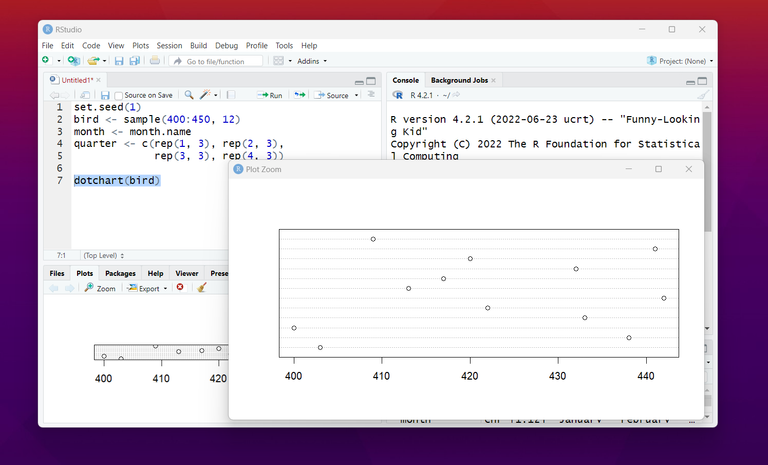This screenshot has height=465, width=768.
Task: Open the Code menu
Action: click(91, 46)
